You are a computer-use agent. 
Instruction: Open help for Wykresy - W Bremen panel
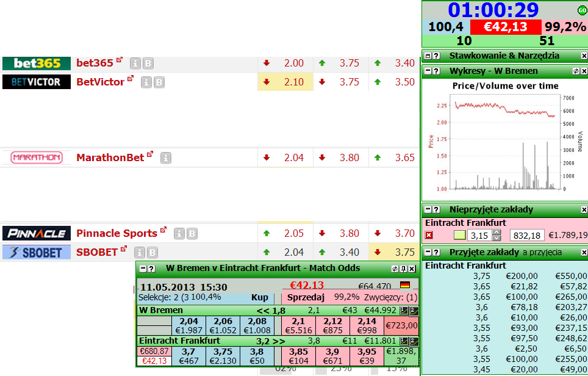point(436,71)
